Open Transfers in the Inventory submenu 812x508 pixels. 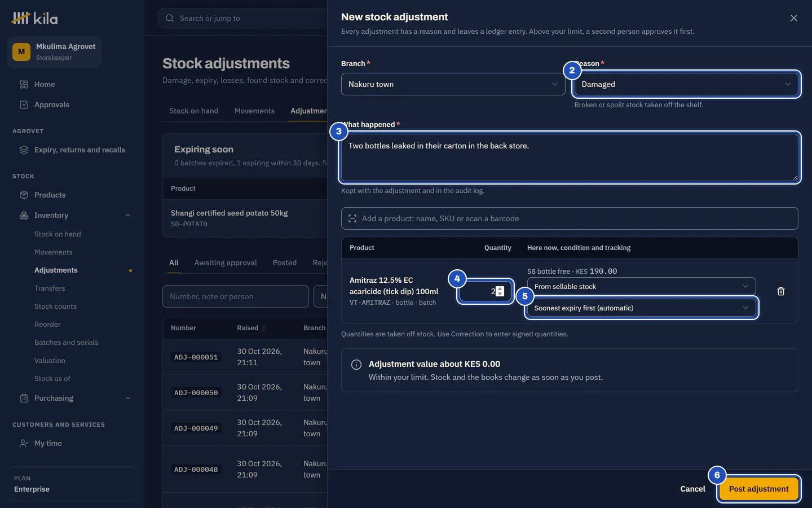click(x=50, y=288)
